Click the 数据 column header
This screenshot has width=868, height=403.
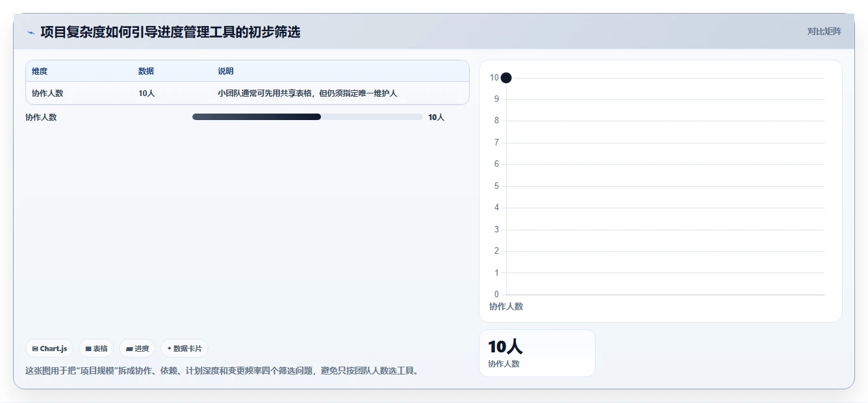point(146,71)
